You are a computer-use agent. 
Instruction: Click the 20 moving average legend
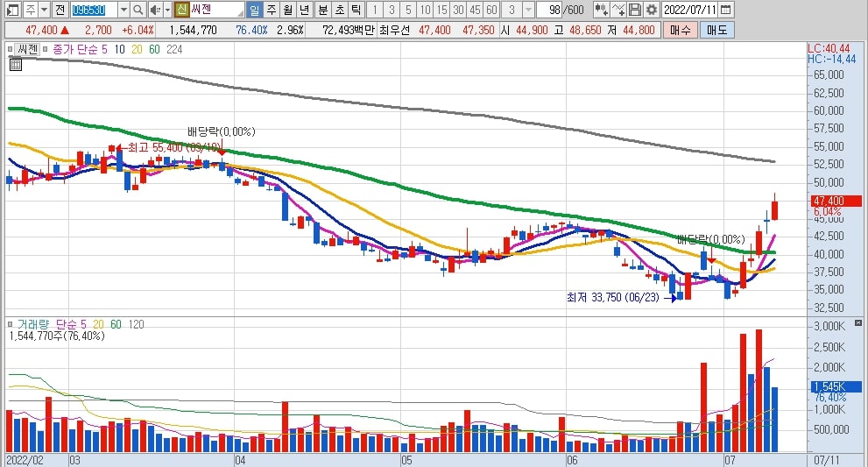click(137, 49)
